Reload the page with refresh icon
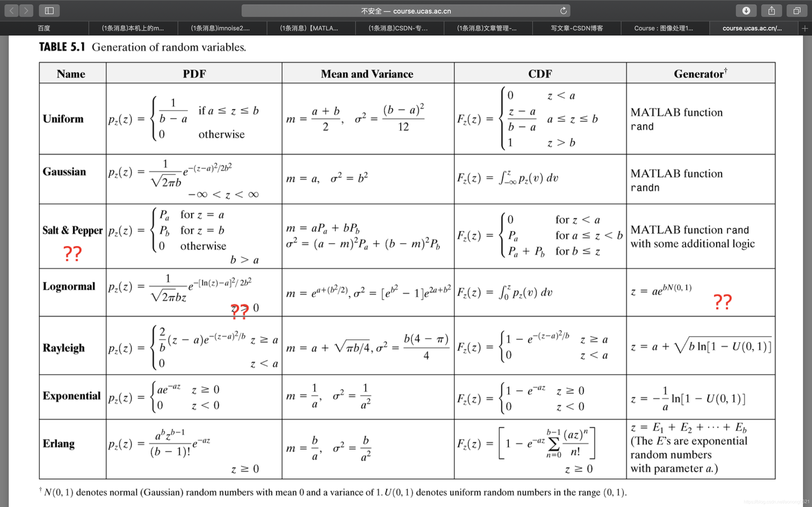 563,11
